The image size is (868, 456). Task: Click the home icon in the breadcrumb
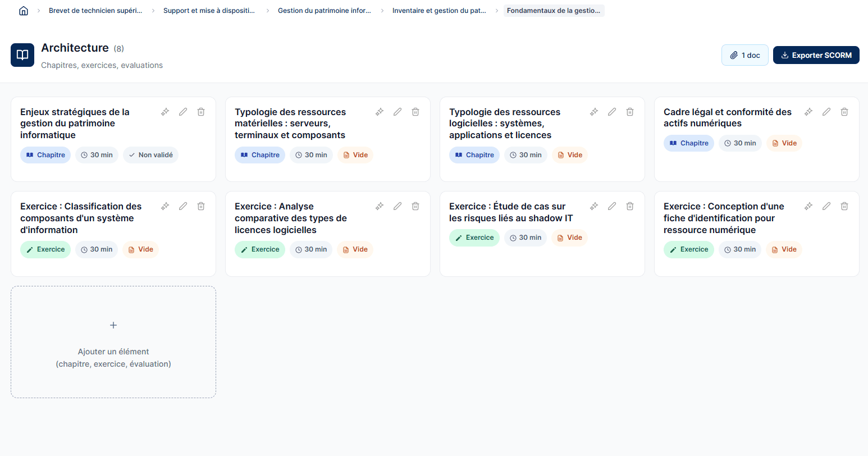[x=23, y=10]
